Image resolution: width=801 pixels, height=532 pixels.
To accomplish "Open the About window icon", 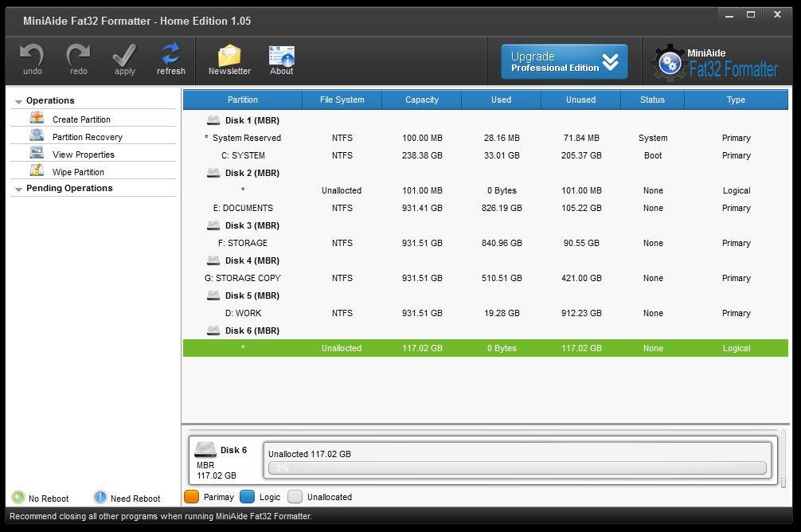I will 282,56.
